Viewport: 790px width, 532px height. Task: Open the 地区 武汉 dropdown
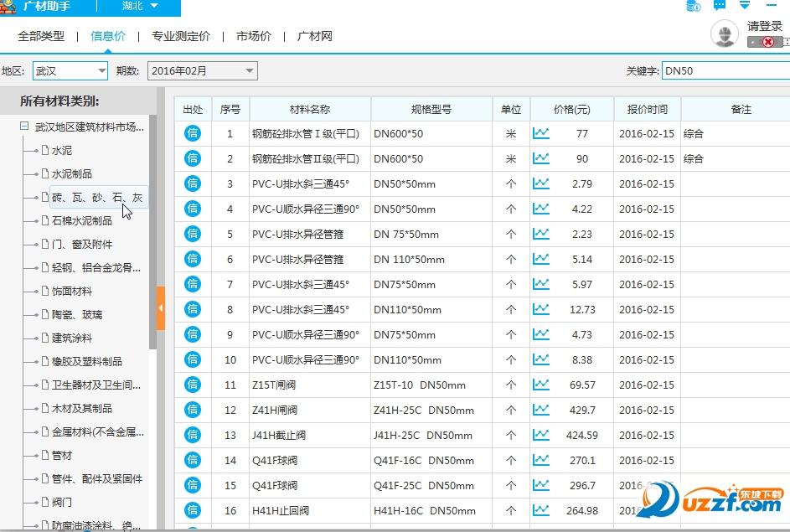click(70, 71)
